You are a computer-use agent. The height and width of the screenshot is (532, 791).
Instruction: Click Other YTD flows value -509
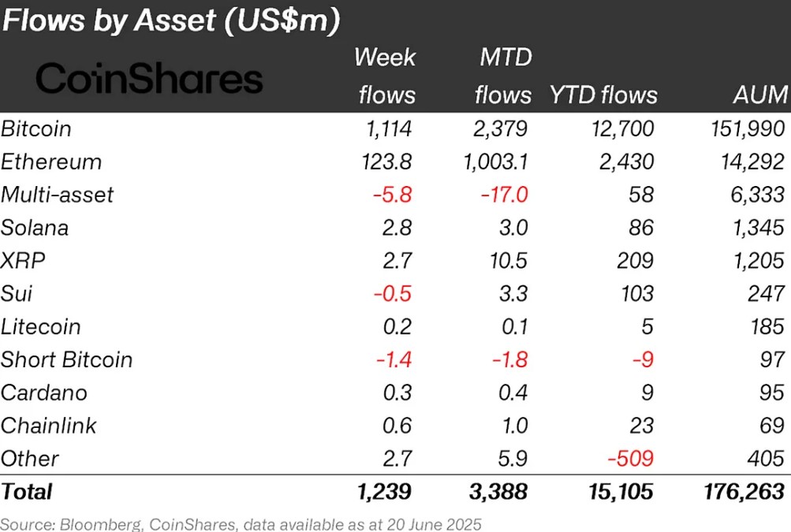tap(631, 459)
